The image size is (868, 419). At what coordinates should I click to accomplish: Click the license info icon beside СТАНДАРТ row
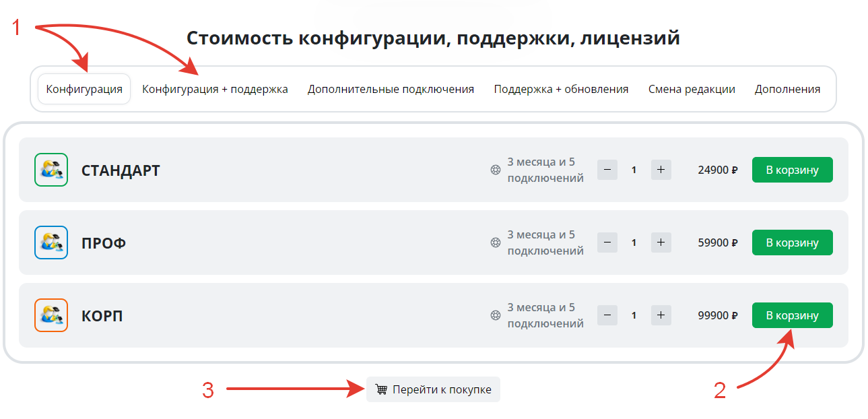[x=495, y=170]
